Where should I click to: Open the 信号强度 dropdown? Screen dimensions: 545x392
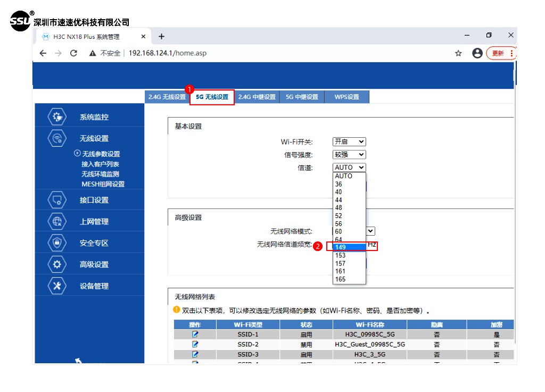tap(349, 155)
